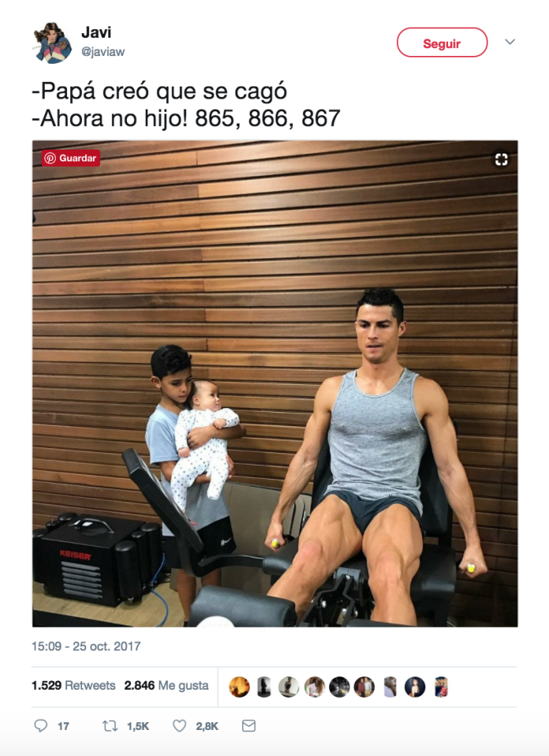Open tweet options chevron dropdown
549x756 pixels.
(510, 42)
